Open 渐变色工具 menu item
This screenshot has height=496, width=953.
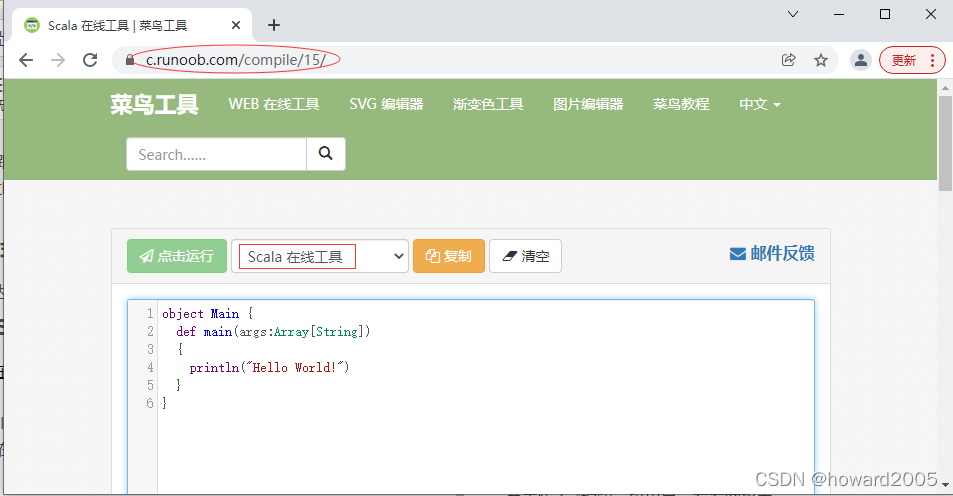click(x=488, y=104)
